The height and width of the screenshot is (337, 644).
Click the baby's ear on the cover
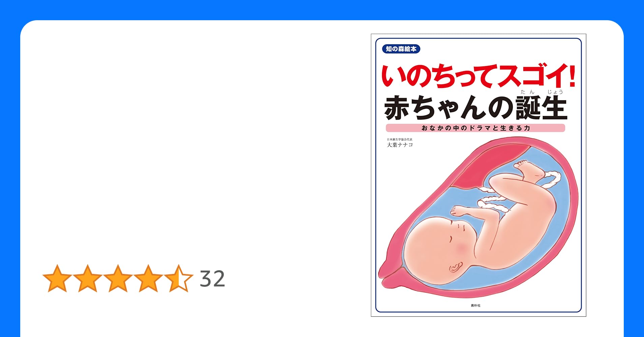[455, 267]
